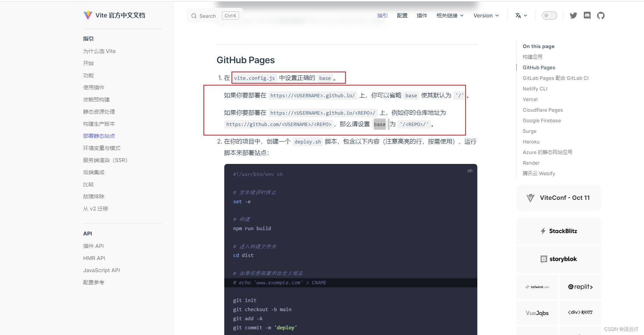Jump to Cloudflare Pages in outline
This screenshot has width=644, height=335.
[x=543, y=110]
